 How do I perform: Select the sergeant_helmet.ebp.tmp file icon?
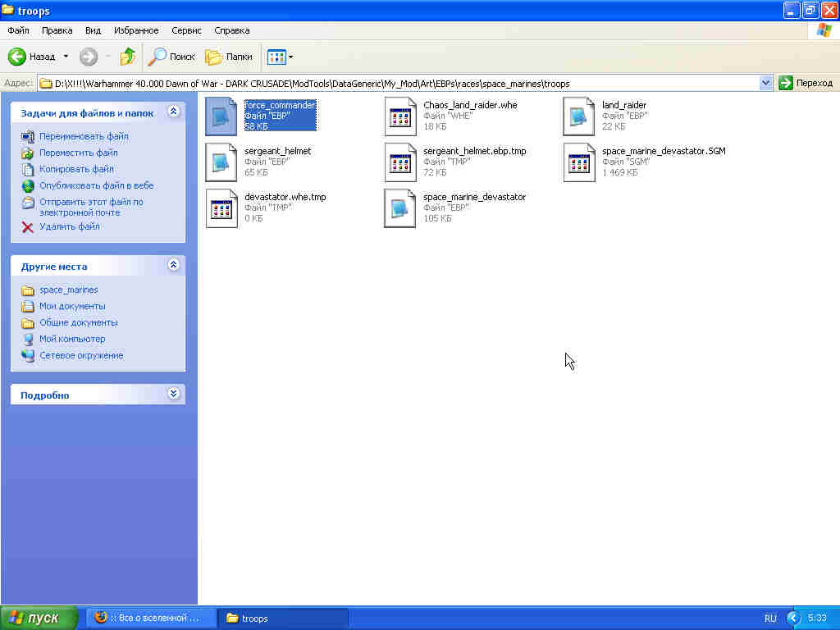tap(399, 162)
